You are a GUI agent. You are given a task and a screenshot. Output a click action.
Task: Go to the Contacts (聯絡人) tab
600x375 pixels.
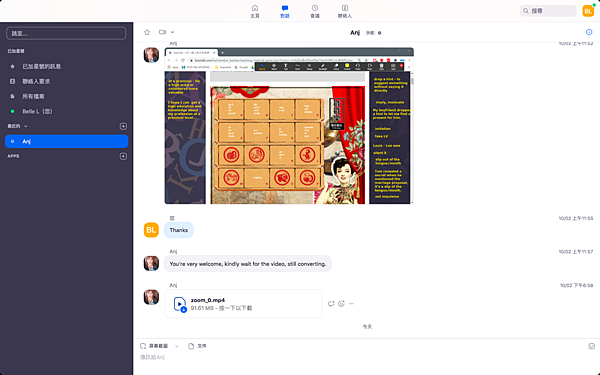[344, 11]
